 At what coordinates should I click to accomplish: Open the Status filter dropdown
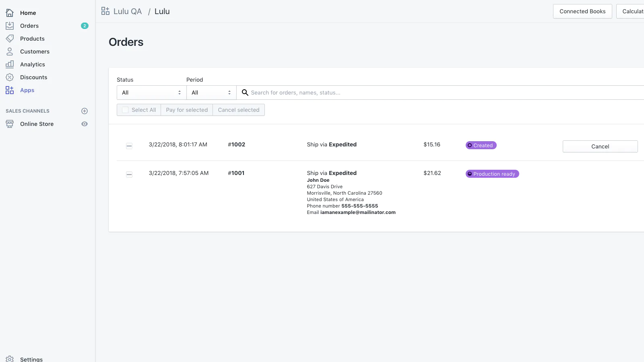[x=151, y=93]
